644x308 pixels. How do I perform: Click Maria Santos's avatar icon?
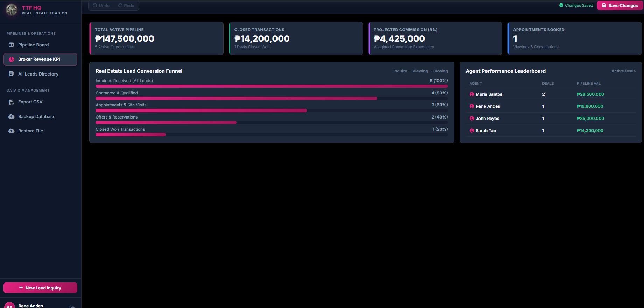point(472,94)
